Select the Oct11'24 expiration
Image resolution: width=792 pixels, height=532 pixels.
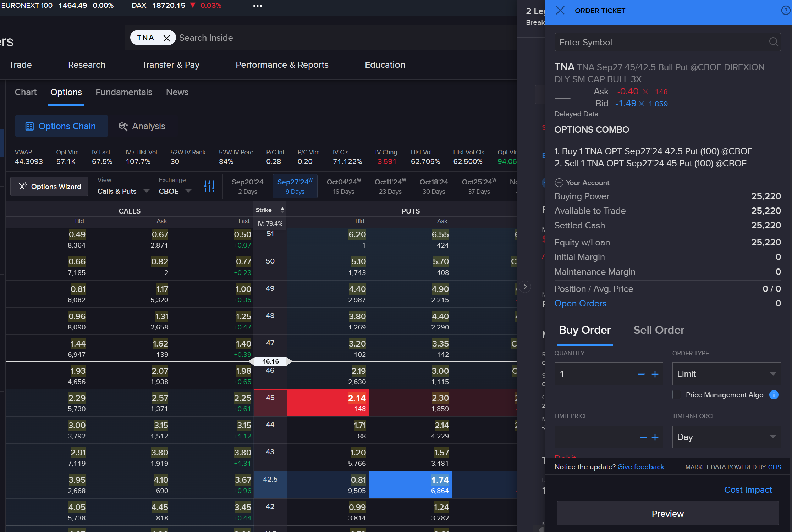[x=390, y=186]
